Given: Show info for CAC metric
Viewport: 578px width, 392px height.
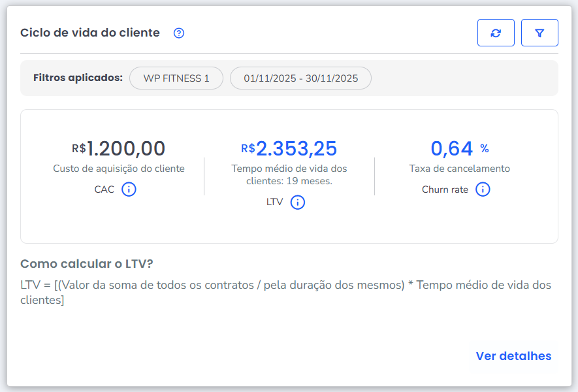Looking at the screenshot, I should point(129,189).
